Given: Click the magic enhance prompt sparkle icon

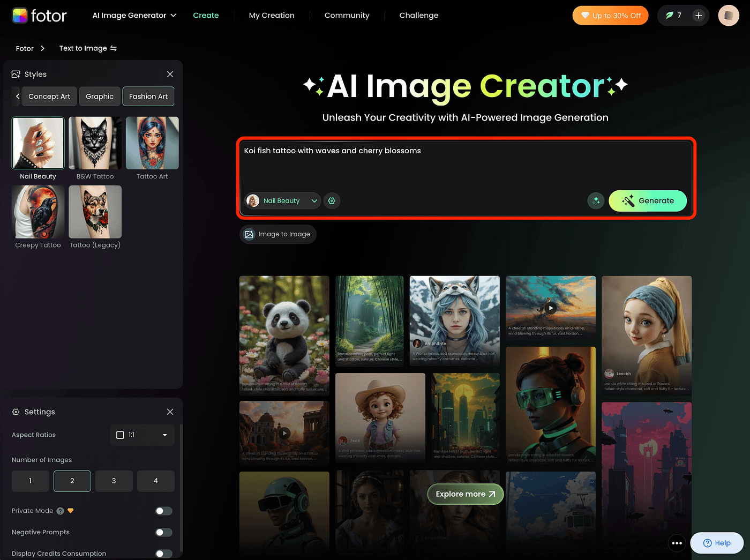Looking at the screenshot, I should 596,200.
